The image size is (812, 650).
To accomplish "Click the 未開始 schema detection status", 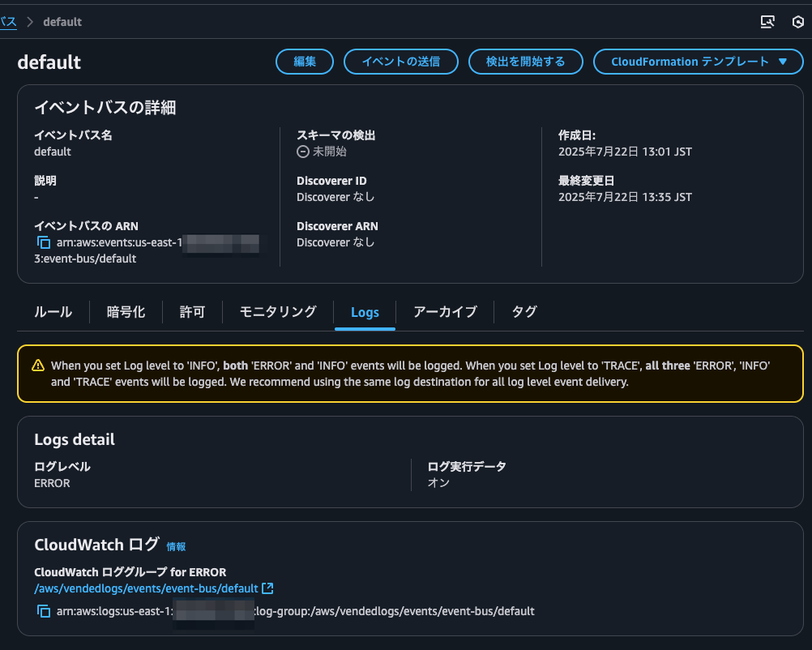I will (x=329, y=152).
